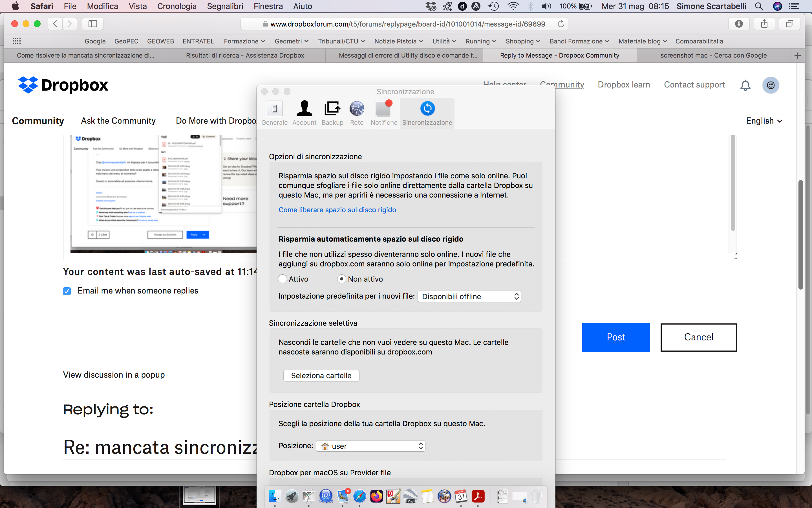
Task: Open the Posizione user folder dropdown
Action: click(370, 446)
